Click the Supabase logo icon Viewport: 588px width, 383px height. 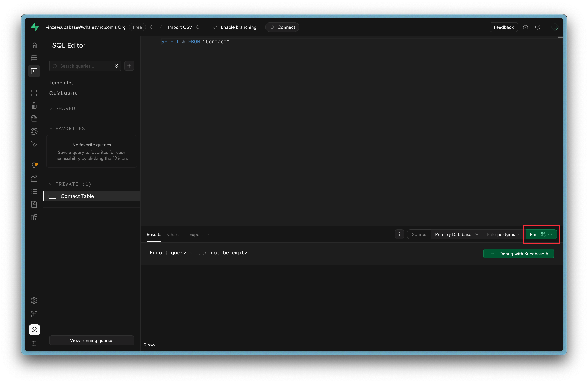coord(35,27)
